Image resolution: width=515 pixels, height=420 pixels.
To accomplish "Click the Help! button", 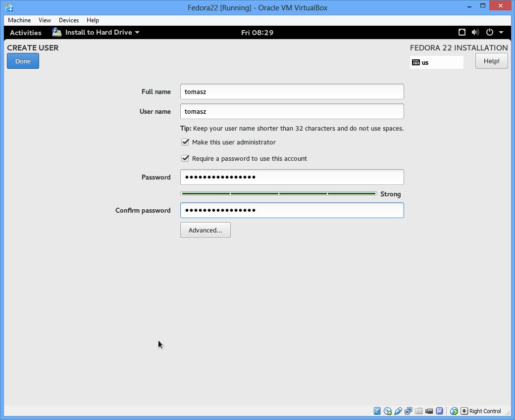I will (491, 61).
